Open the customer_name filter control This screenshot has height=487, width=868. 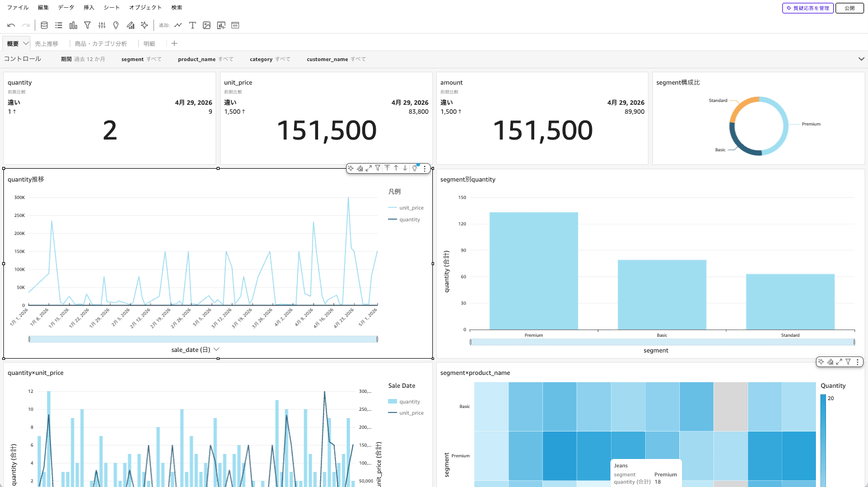pyautogui.click(x=336, y=59)
